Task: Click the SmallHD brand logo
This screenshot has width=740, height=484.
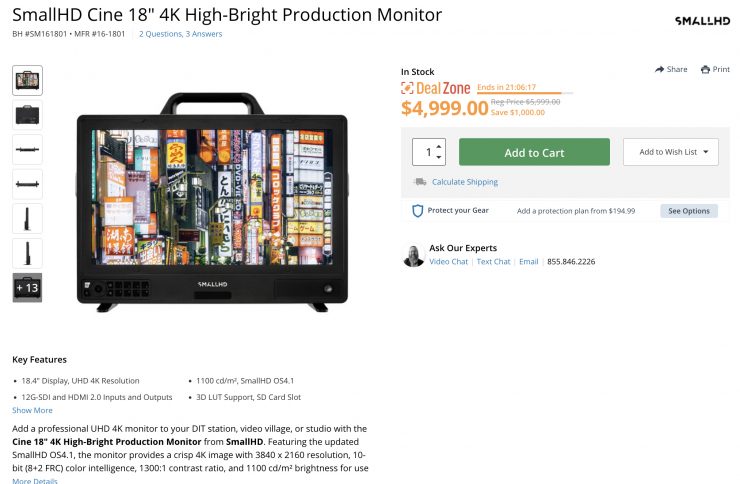Action: pos(703,21)
